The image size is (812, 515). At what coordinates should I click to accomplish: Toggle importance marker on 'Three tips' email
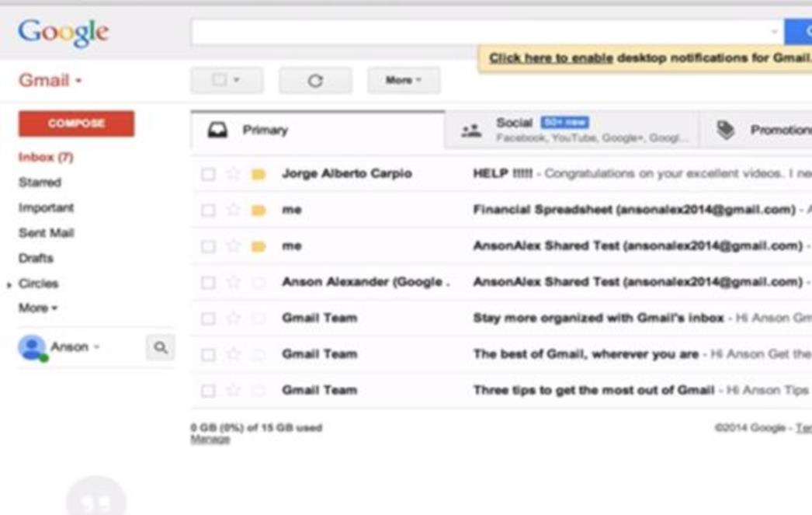(x=259, y=391)
